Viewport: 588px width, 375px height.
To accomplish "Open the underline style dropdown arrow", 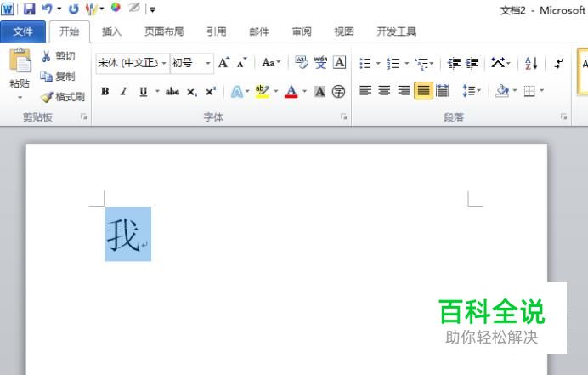I will pyautogui.click(x=157, y=91).
